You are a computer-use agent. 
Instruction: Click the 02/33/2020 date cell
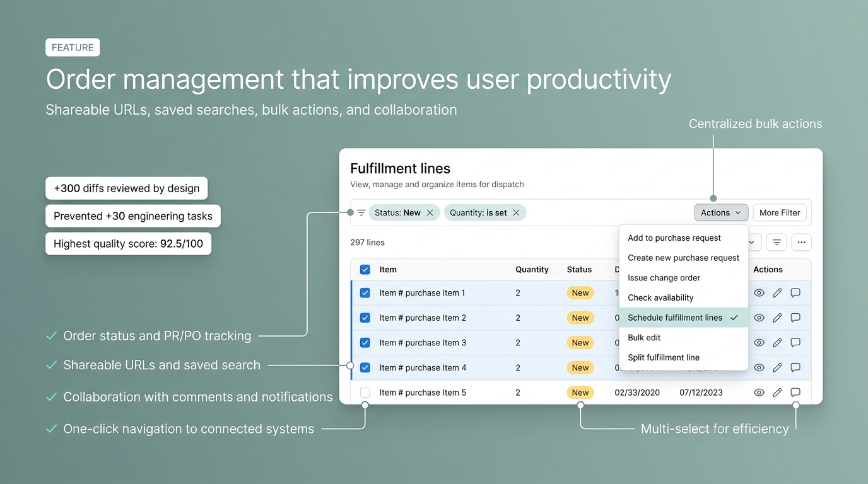637,393
